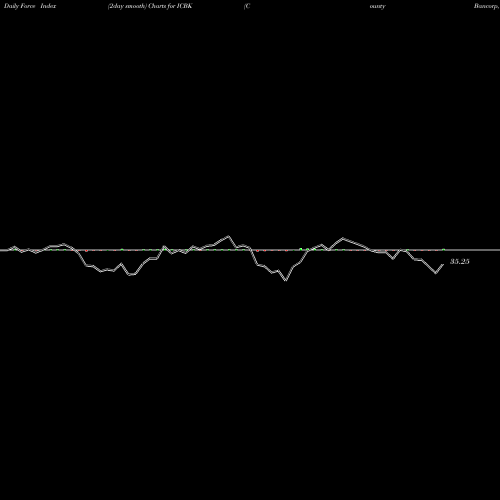
Task: Click the lowest trough of the force index line
Action: pyautogui.click(x=286, y=281)
